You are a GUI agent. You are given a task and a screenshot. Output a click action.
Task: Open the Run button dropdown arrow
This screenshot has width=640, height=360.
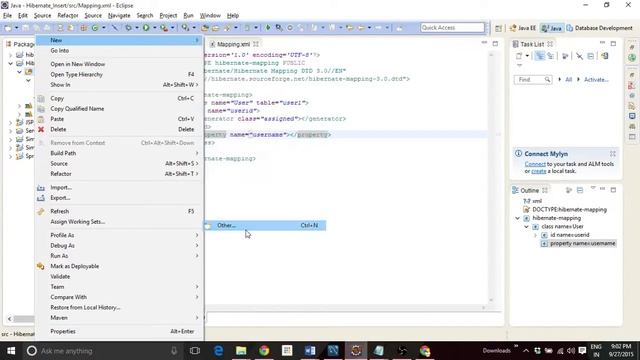pyautogui.click(x=154, y=28)
